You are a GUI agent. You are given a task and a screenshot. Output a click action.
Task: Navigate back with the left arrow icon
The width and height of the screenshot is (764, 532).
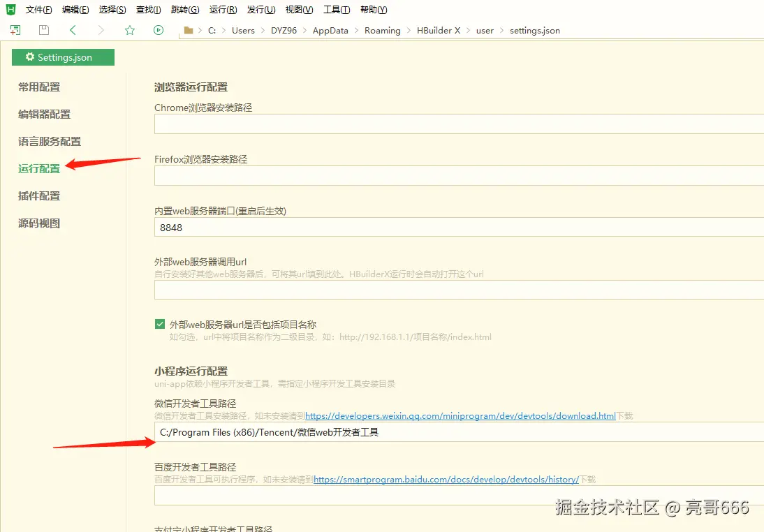tap(73, 30)
